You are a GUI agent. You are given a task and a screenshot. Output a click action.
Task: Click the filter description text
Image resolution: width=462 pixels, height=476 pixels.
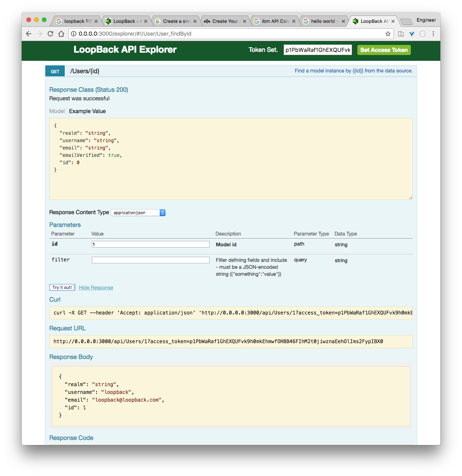[252, 267]
